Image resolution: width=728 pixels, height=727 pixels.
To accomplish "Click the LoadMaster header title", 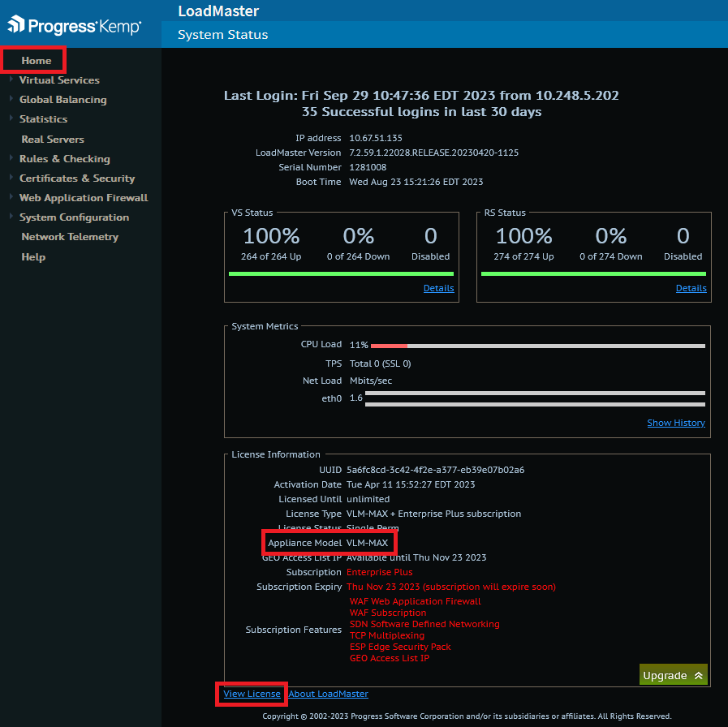I will pos(218,11).
